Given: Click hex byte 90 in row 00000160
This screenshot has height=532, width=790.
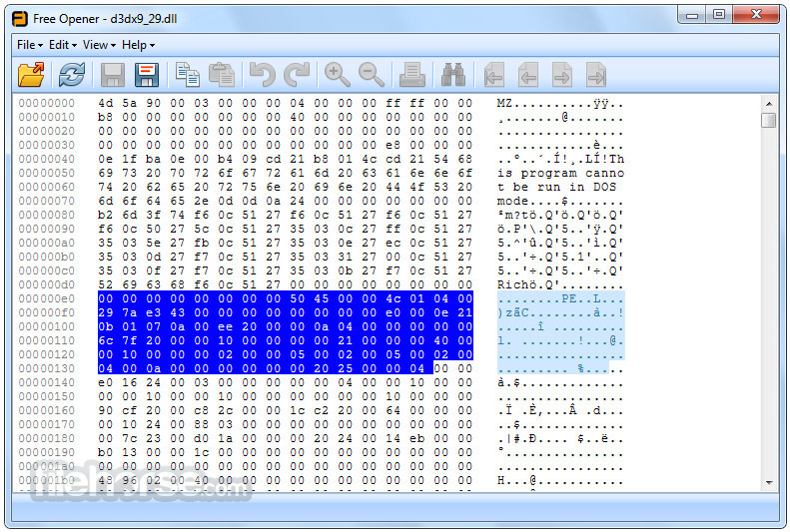Looking at the screenshot, I should coord(105,410).
